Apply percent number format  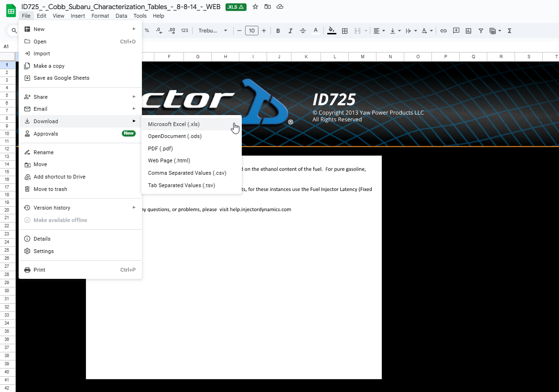147,31
